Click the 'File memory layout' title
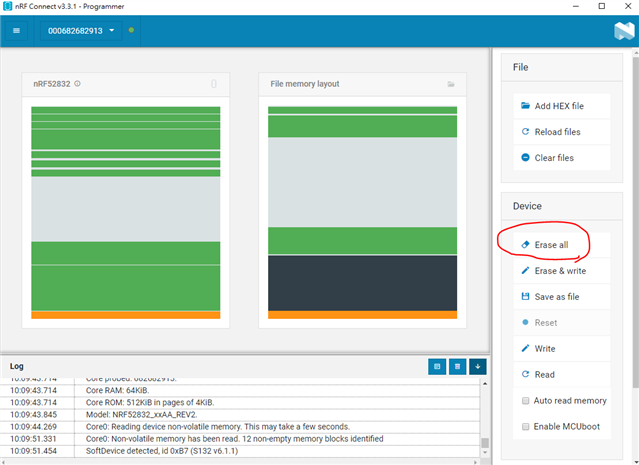This screenshot has width=639, height=465. [x=304, y=84]
